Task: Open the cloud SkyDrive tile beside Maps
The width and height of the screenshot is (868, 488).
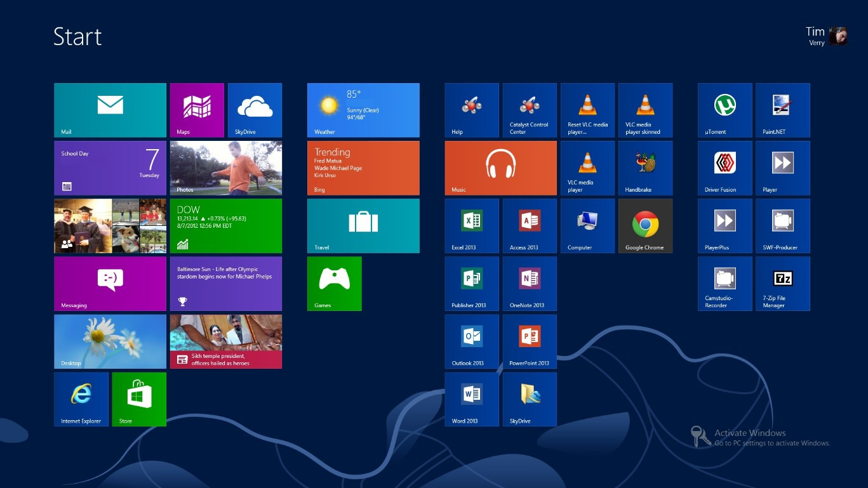Action: 255,110
